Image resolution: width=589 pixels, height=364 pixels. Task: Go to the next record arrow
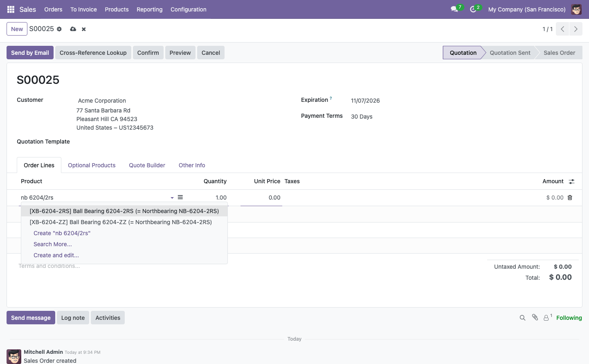tap(576, 29)
